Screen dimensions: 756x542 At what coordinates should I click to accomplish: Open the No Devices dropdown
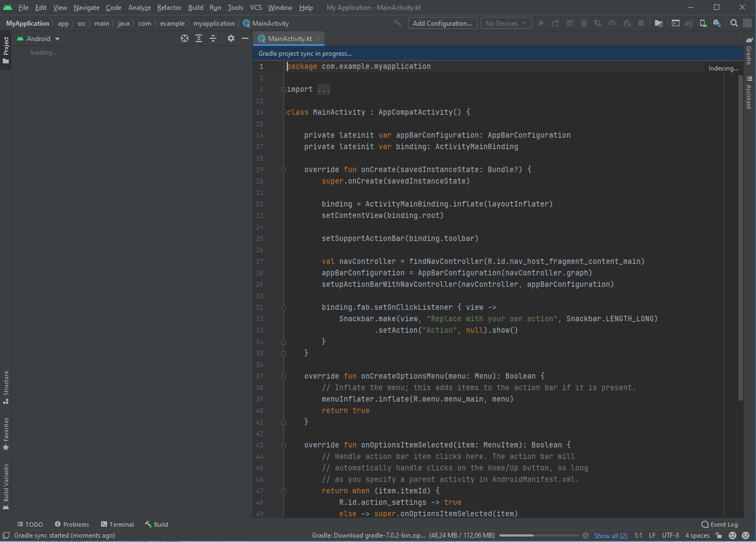(506, 23)
